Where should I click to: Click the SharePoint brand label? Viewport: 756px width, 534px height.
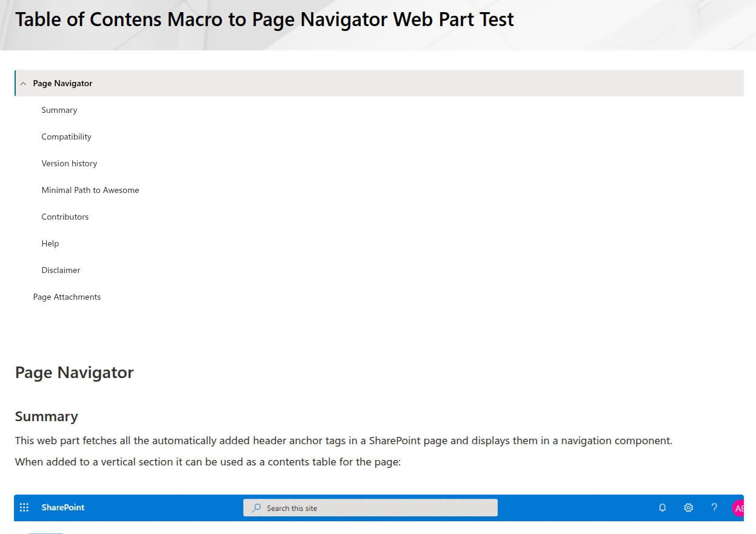tap(62, 507)
